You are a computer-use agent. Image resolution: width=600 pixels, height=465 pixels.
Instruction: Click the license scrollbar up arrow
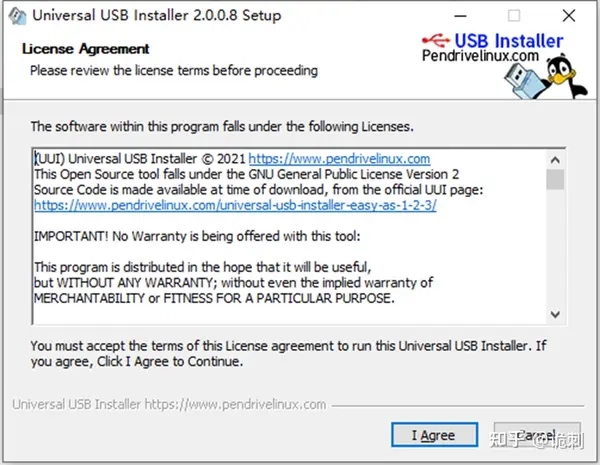[555, 160]
